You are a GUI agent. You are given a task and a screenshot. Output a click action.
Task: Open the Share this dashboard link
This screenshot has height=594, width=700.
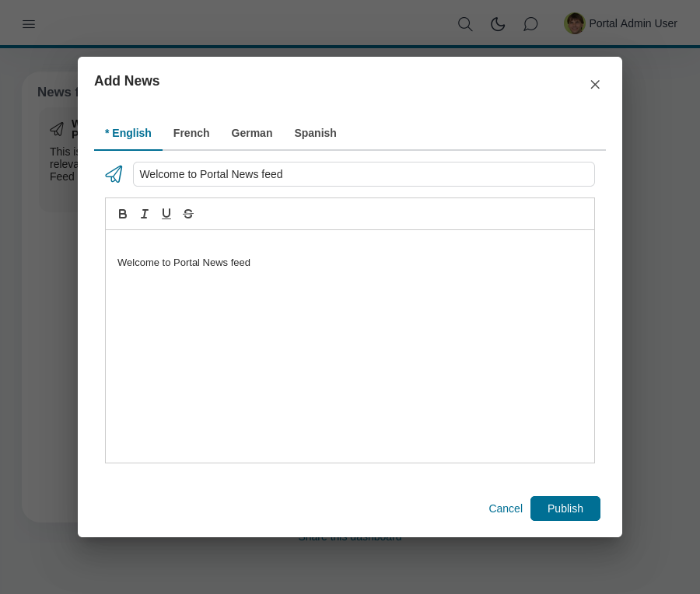pos(350,536)
